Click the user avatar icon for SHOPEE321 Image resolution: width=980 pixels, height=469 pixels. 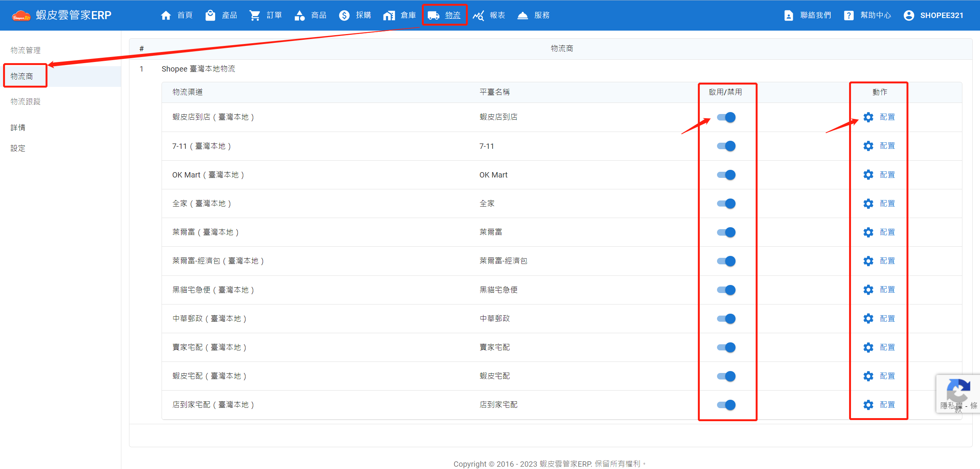909,15
